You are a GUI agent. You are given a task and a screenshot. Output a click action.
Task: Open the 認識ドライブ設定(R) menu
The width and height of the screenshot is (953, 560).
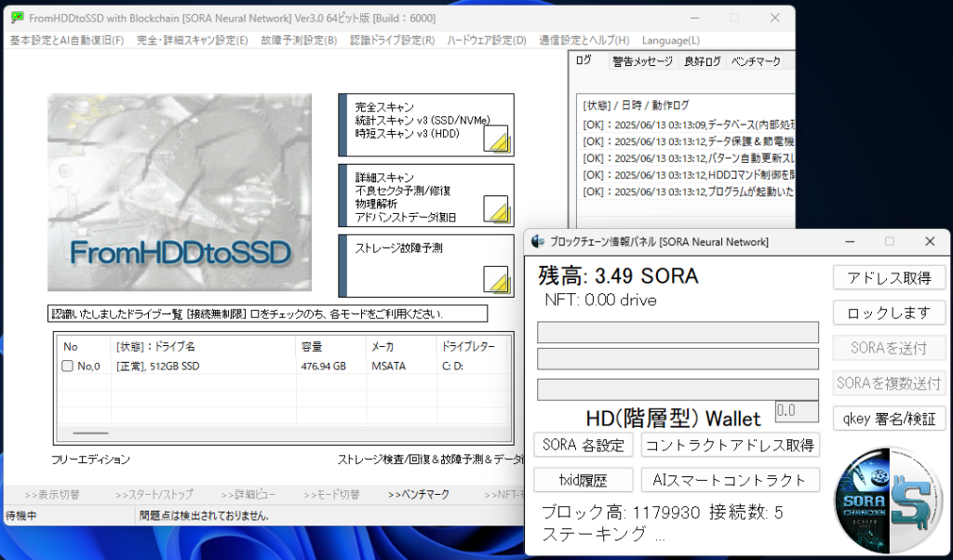(x=392, y=40)
